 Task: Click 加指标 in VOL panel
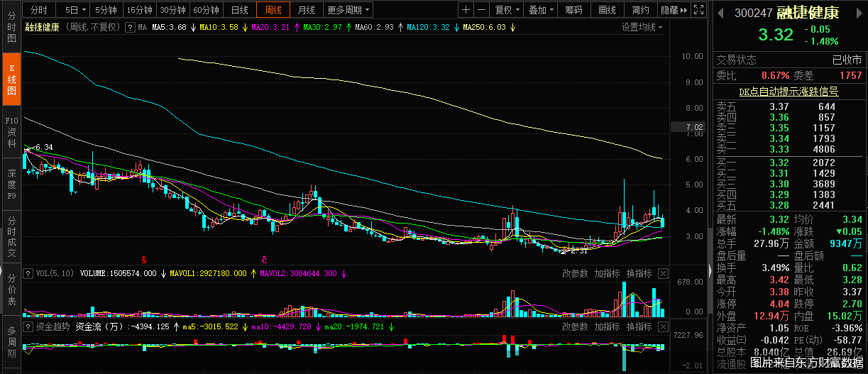608,273
